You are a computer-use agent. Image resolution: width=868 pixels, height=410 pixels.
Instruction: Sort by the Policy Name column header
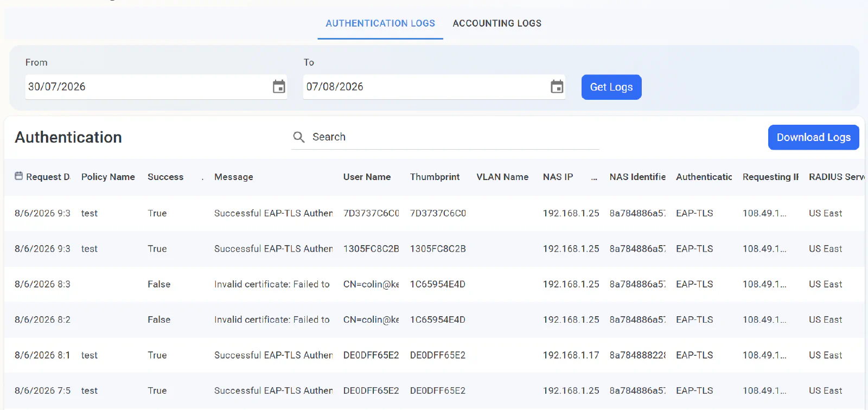click(x=108, y=177)
